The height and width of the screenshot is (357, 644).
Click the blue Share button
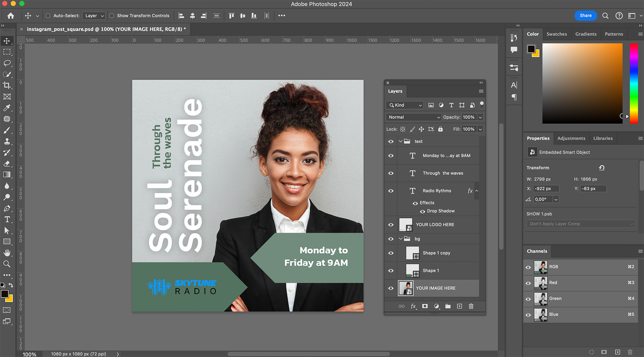[x=585, y=15]
